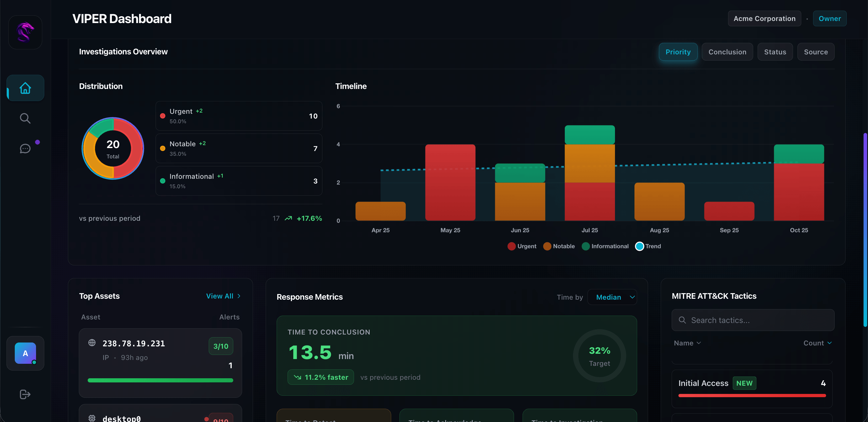Click the desktop0 asset device icon

[92, 418]
